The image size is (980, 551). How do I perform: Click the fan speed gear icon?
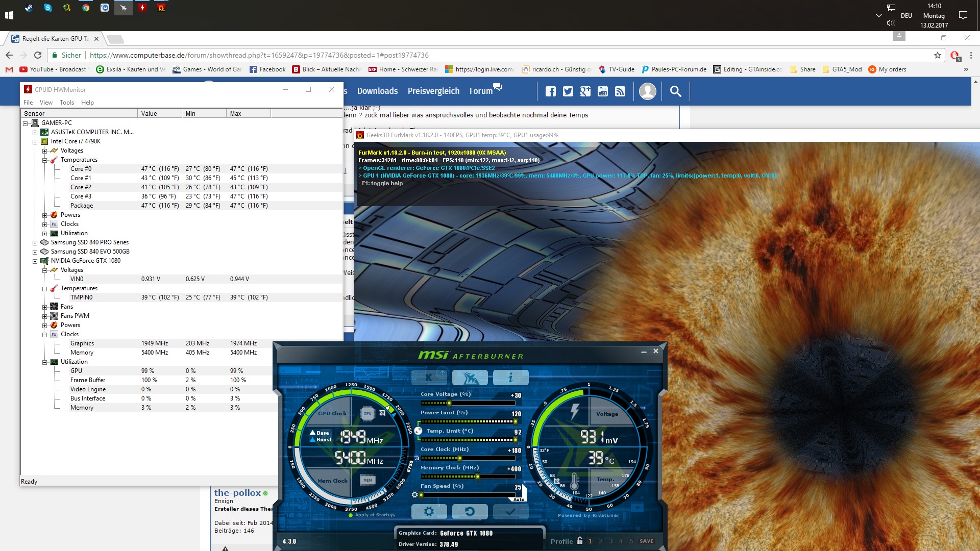click(x=414, y=494)
